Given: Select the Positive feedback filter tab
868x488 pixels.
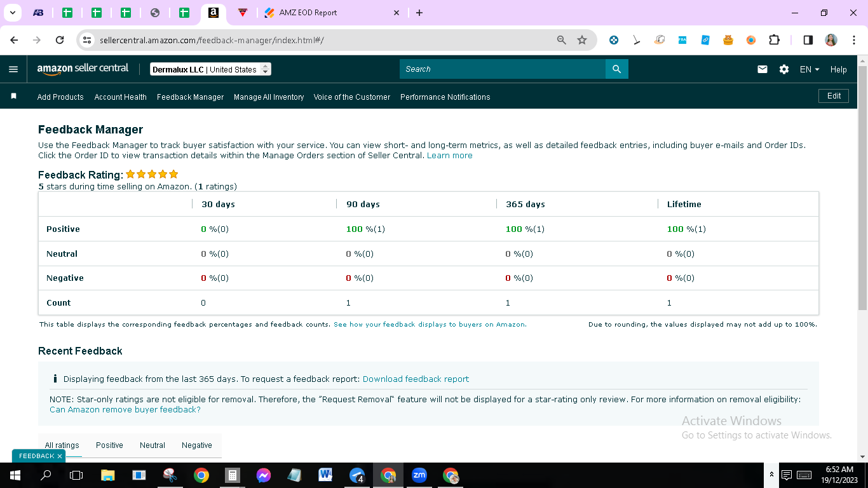Looking at the screenshot, I should tap(109, 445).
